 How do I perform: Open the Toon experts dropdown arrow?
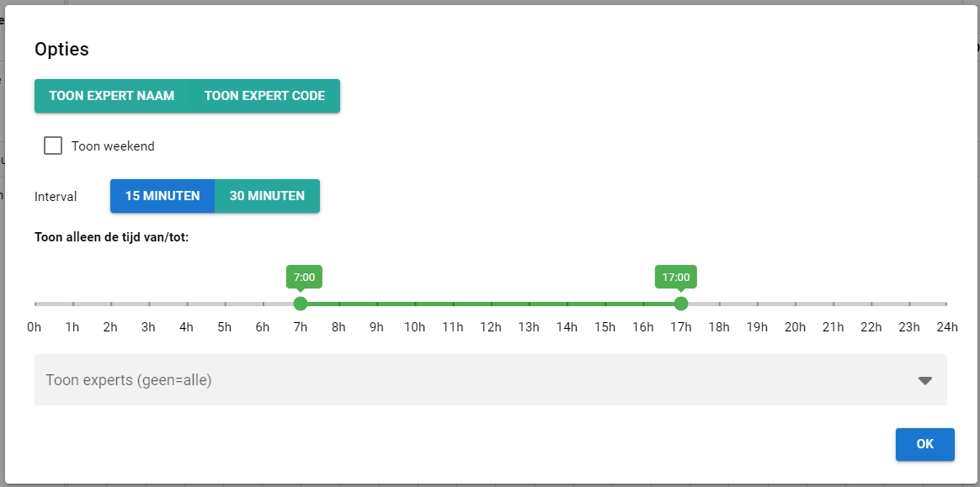pyautogui.click(x=924, y=380)
